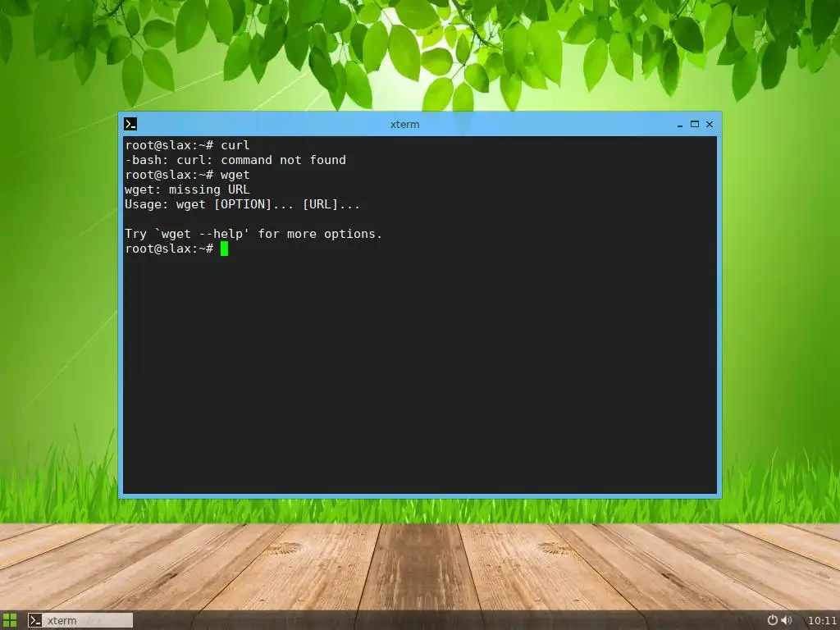Click the green terminal cursor block
Viewport: 840px width, 630px height.
[224, 249]
